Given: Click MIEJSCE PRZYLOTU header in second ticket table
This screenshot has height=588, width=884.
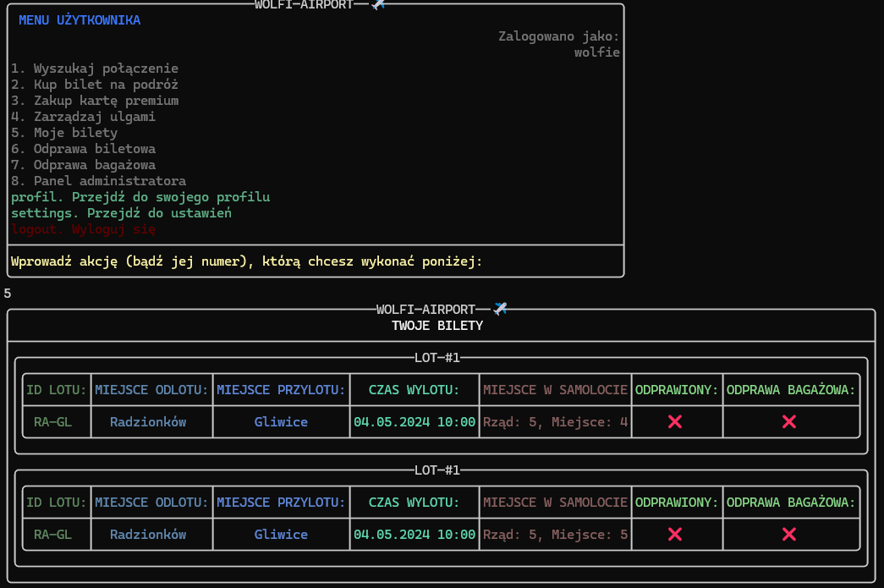Looking at the screenshot, I should click(281, 503).
